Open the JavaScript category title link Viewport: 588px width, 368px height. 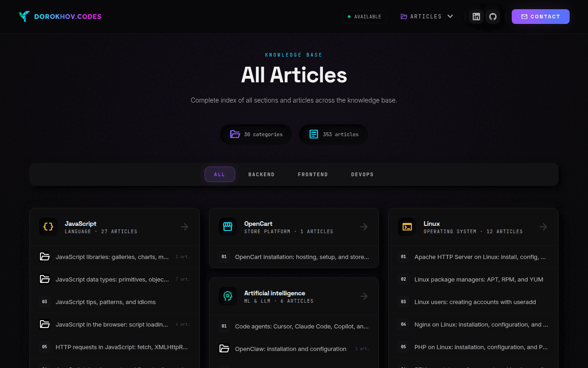(80, 224)
